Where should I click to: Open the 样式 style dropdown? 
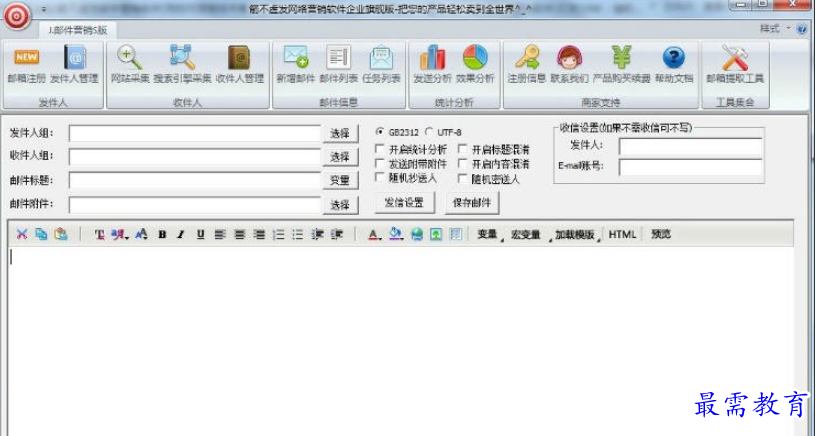click(774, 29)
